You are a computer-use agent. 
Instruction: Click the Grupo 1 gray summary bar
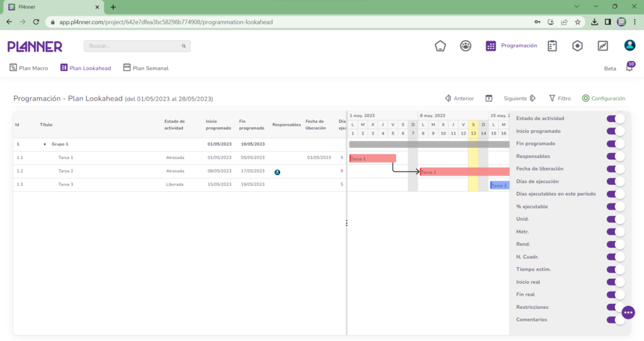coord(429,144)
